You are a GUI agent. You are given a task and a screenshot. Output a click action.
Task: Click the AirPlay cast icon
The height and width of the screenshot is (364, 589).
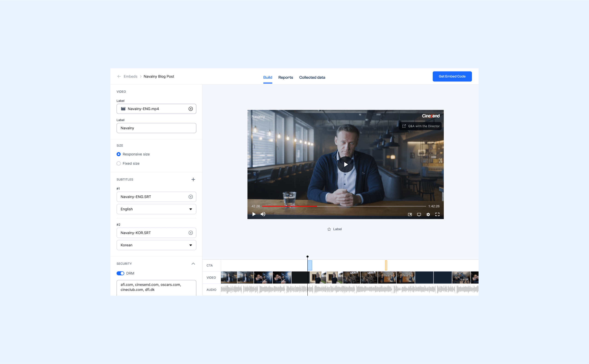[419, 215]
